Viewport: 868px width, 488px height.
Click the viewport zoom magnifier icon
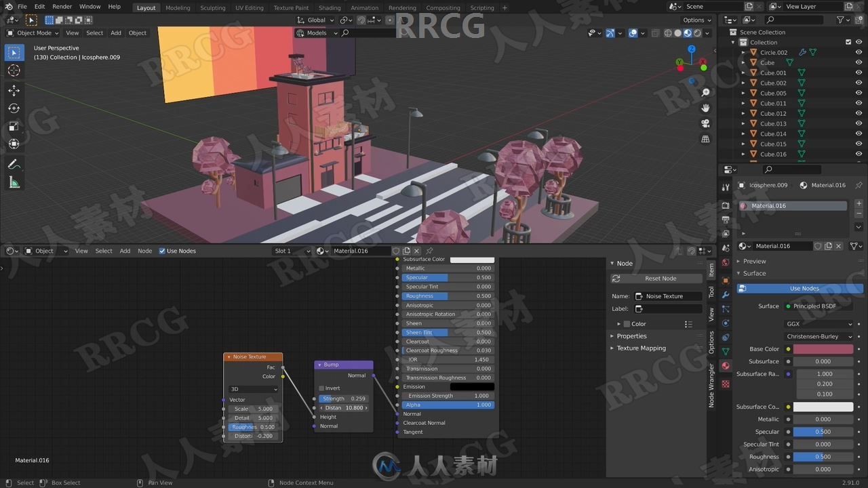point(705,92)
